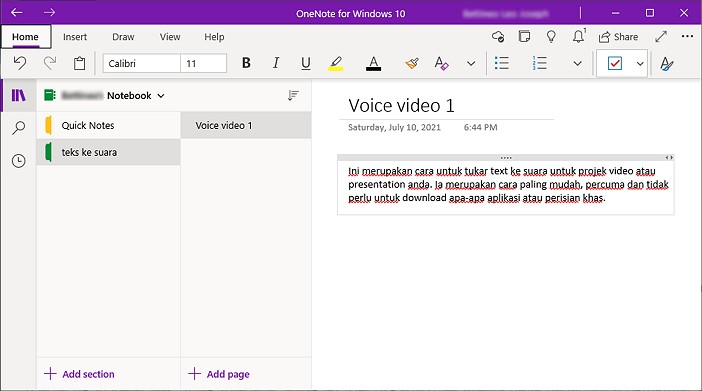Expand more font formatting options

[471, 64]
